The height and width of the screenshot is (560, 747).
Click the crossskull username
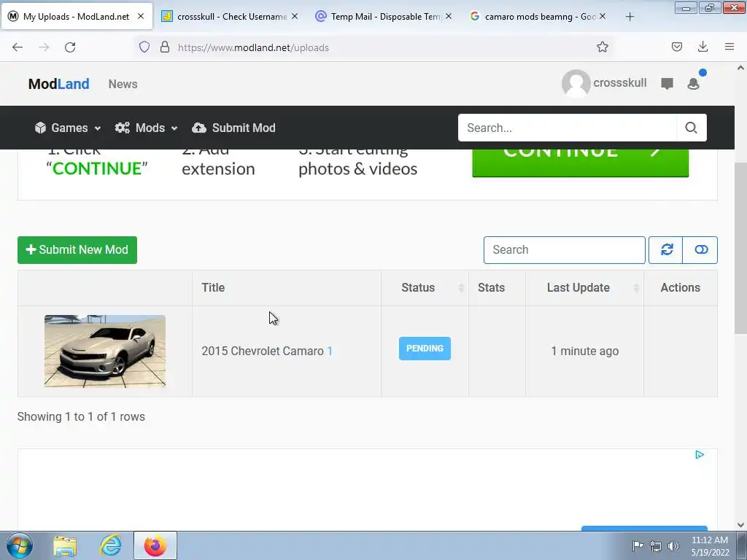tap(620, 83)
